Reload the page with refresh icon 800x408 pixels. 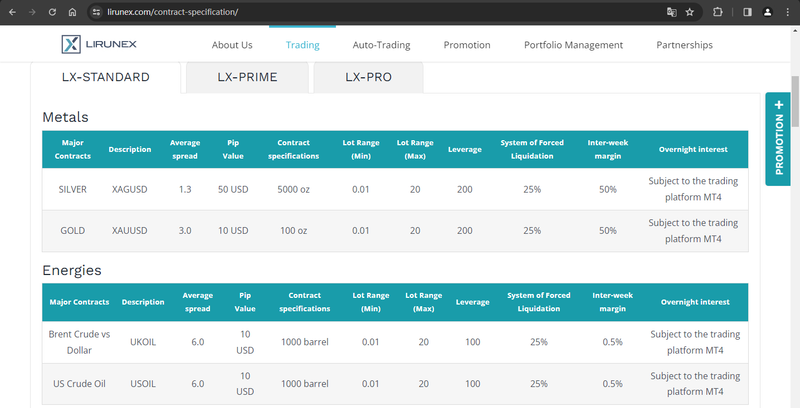(52, 12)
